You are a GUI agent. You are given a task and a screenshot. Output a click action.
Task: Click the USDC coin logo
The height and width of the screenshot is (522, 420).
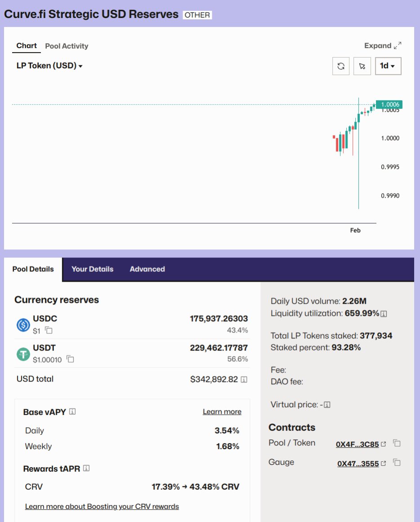[x=23, y=324]
